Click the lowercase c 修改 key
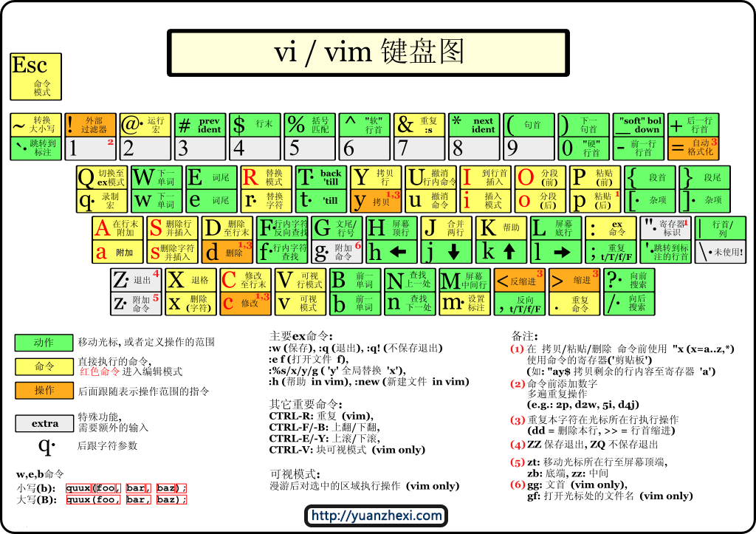This screenshot has height=534, width=756. coord(245,304)
